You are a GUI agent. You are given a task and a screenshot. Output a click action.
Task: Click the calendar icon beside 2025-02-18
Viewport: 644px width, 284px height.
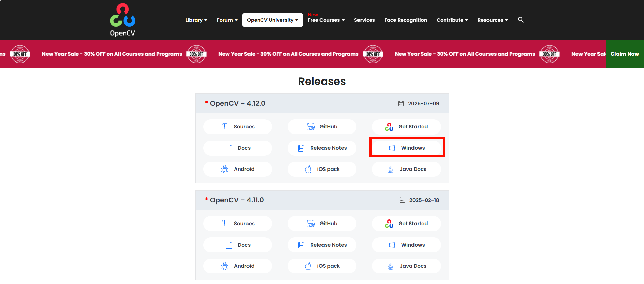(x=402, y=200)
